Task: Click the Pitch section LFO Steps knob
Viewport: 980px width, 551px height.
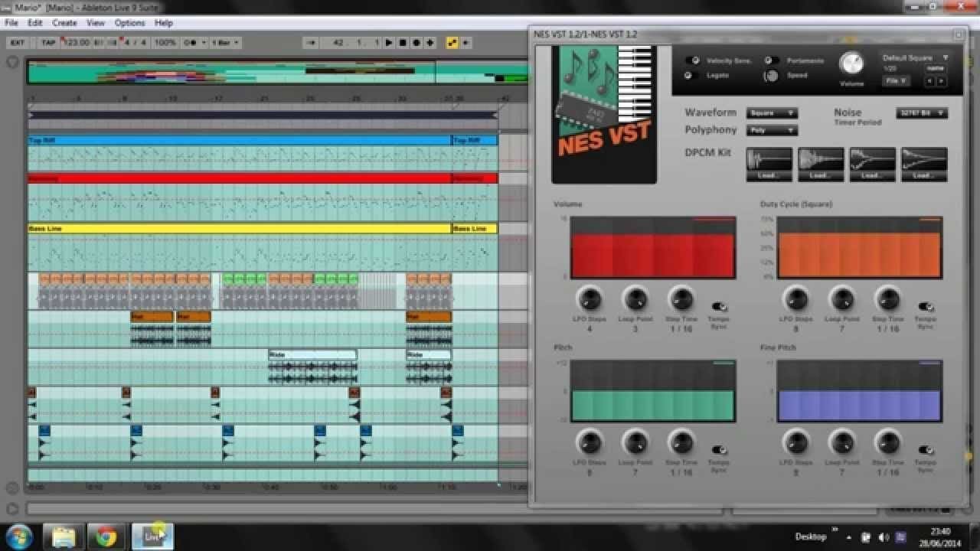Action: tap(590, 442)
